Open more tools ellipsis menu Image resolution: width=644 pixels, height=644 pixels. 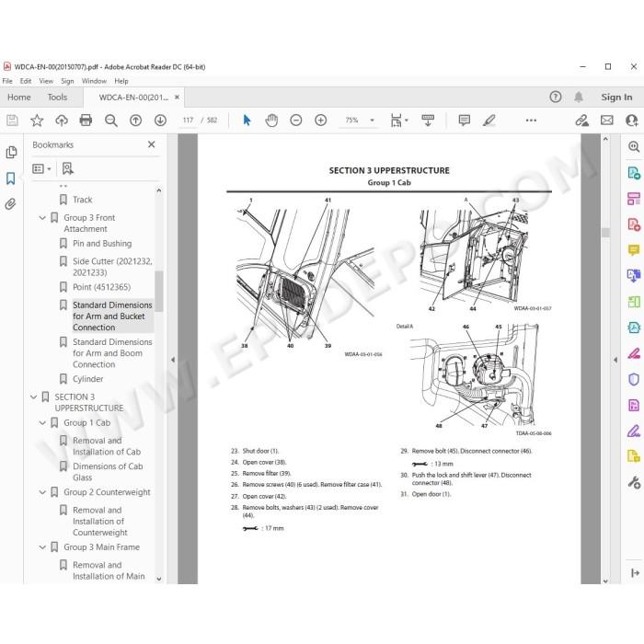coord(531,121)
